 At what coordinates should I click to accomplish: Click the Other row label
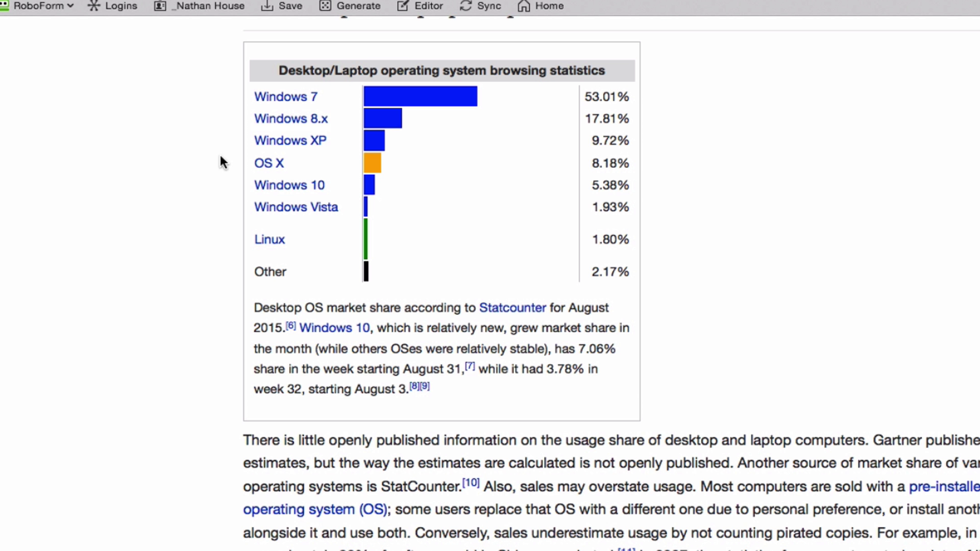[270, 272]
